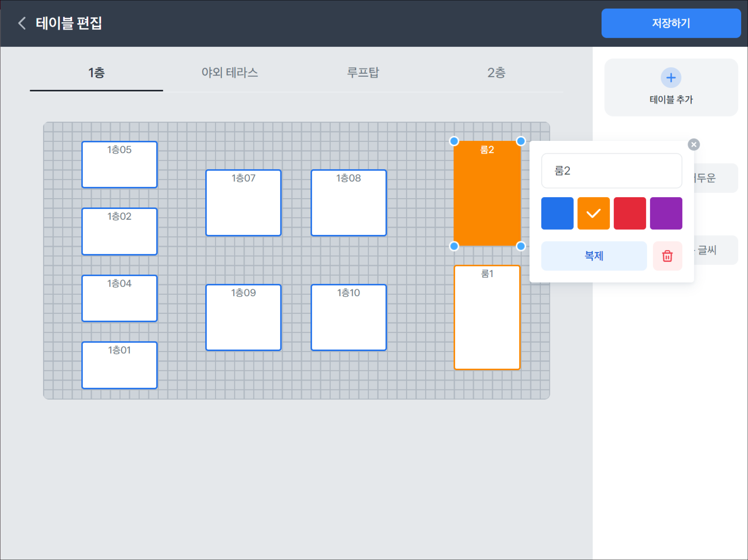Click the red trash delete icon
748x560 pixels.
coord(667,256)
